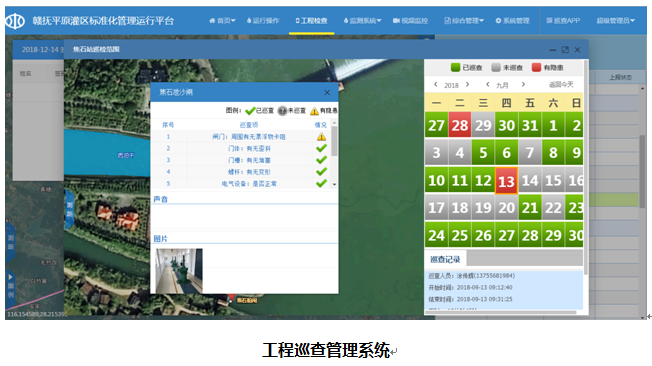Screen dimensions: 652x366
Task: Click the 西总干 map label
Action: [126, 156]
